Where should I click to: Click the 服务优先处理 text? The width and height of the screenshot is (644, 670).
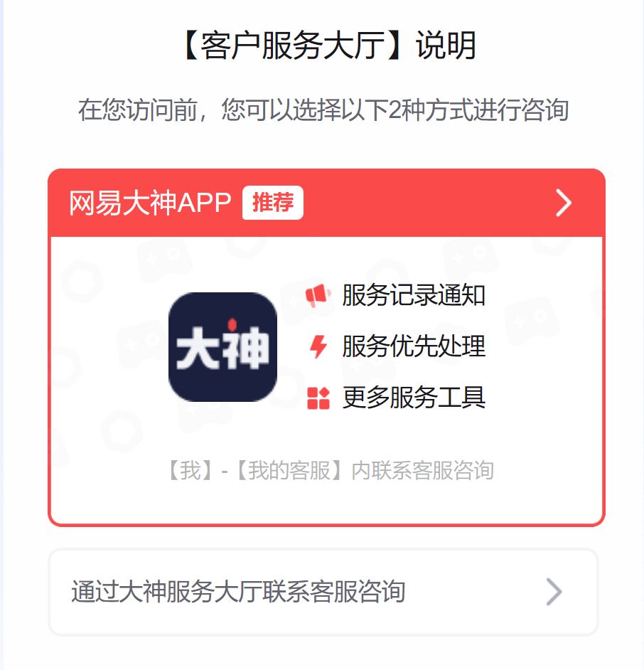point(414,346)
